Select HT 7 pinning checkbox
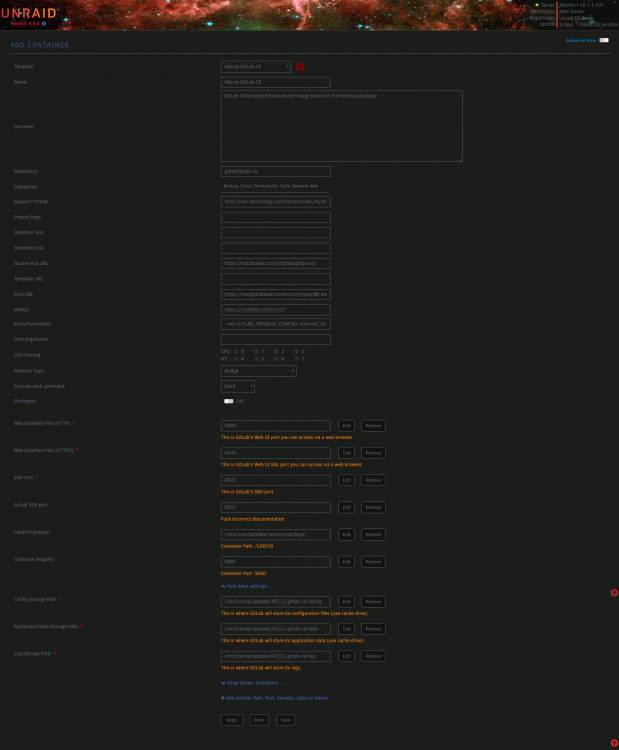Image resolution: width=619 pixels, height=750 pixels. pyautogui.click(x=296, y=359)
